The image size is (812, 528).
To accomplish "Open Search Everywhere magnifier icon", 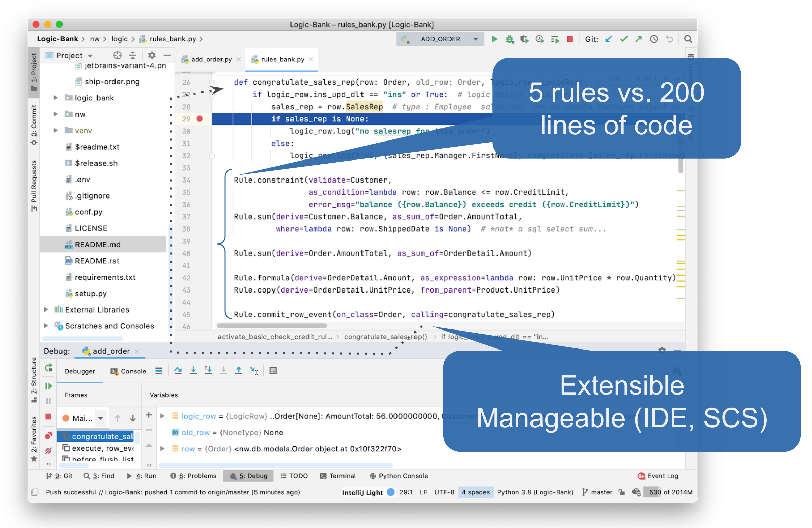I will (688, 39).
